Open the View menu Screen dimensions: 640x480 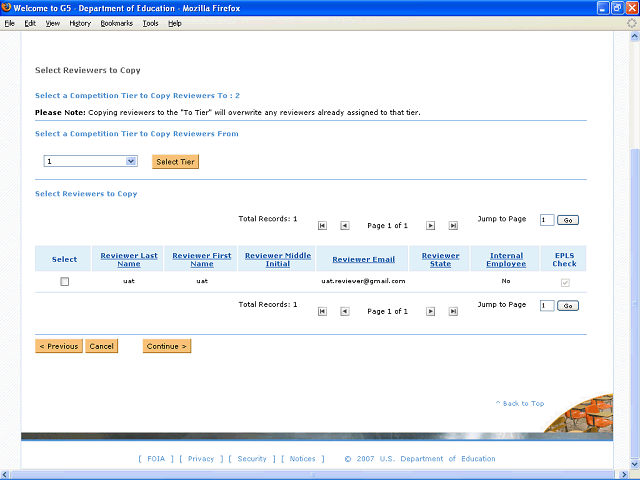pyautogui.click(x=53, y=23)
